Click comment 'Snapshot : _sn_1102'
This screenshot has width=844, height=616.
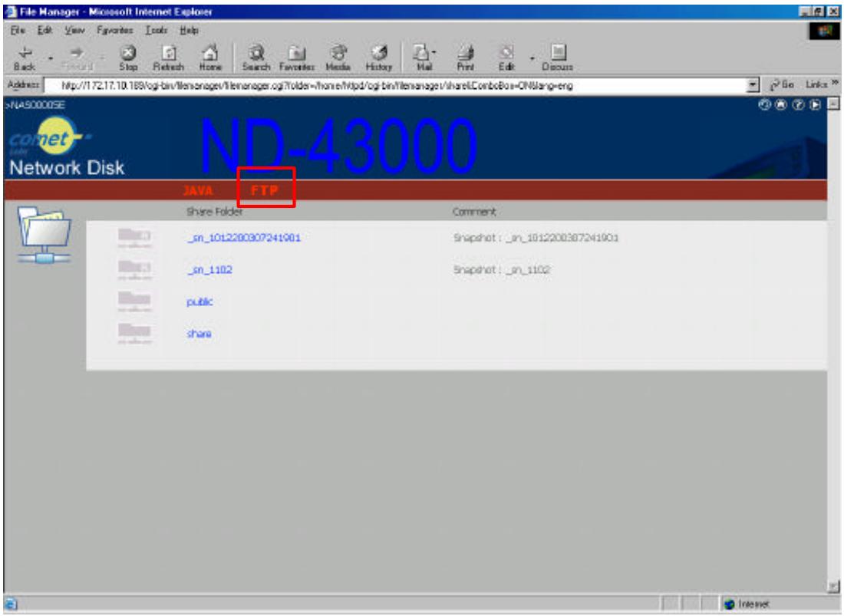502,270
